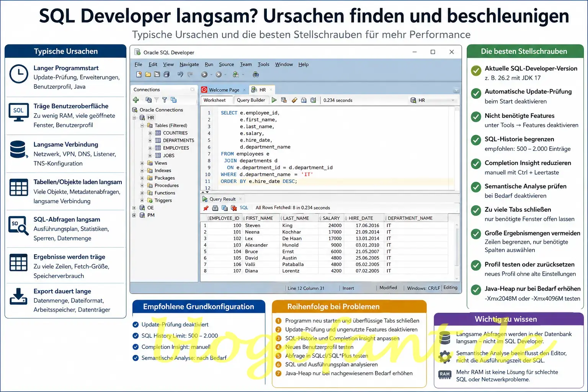Click the fourth worksheet toolbar icon after eraser
The height and width of the screenshot is (392, 588).
pos(304,100)
